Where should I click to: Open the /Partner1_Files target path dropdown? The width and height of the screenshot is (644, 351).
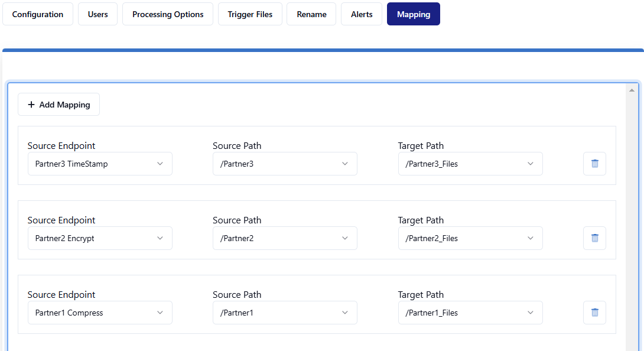(x=470, y=313)
